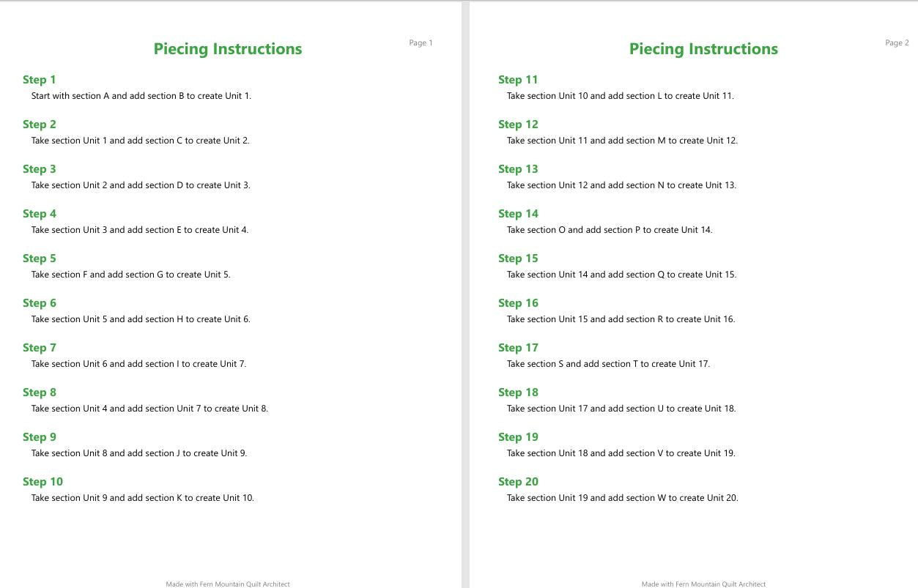Viewport: 918px width, 588px height.
Task: Click the Page 1 number label
Action: tap(421, 43)
